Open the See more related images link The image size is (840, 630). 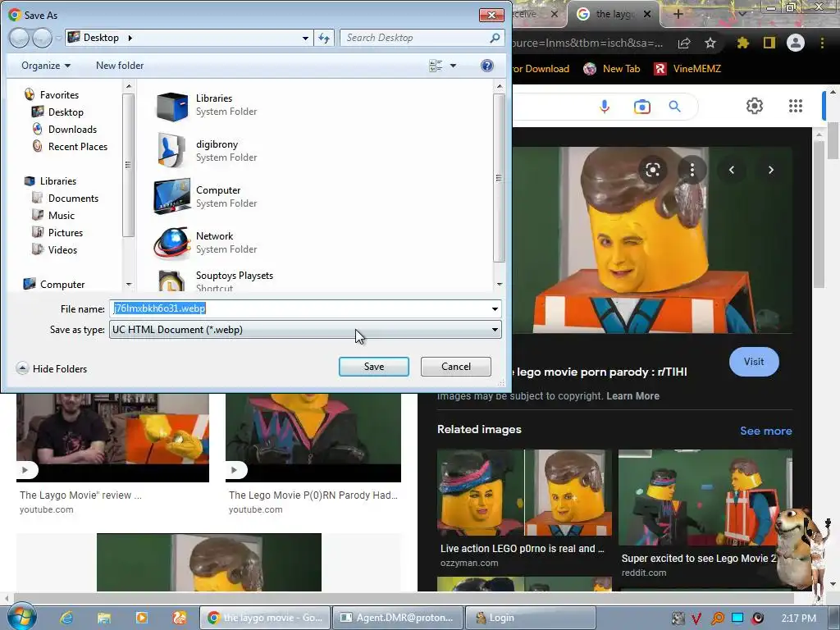[765, 431]
